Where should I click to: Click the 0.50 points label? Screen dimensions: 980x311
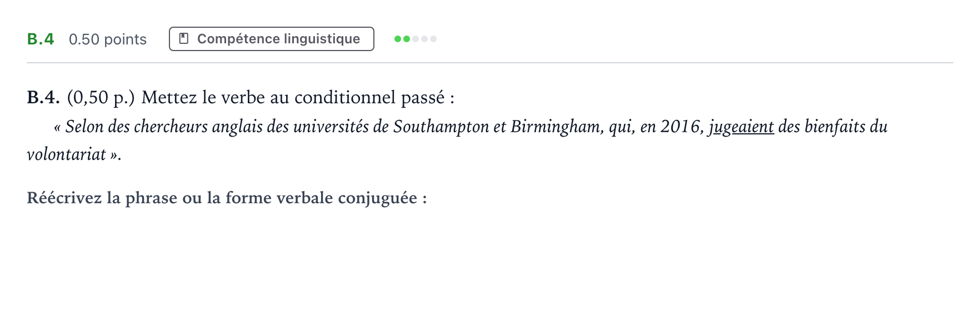108,39
